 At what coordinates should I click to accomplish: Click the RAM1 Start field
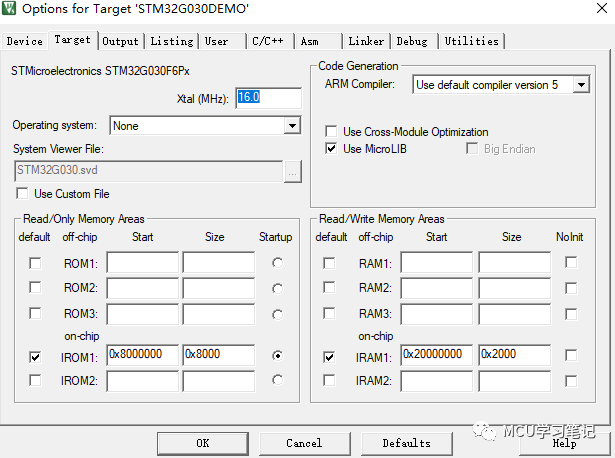click(x=437, y=262)
